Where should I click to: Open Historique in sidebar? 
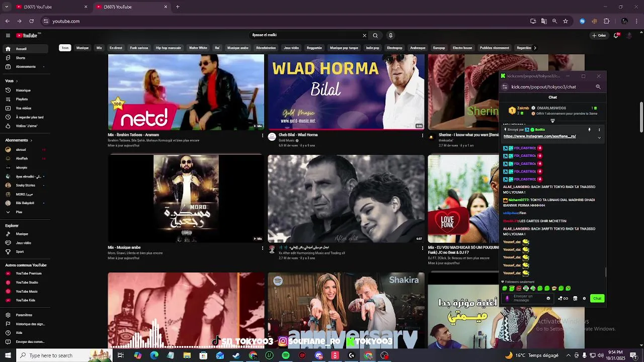coord(24,90)
